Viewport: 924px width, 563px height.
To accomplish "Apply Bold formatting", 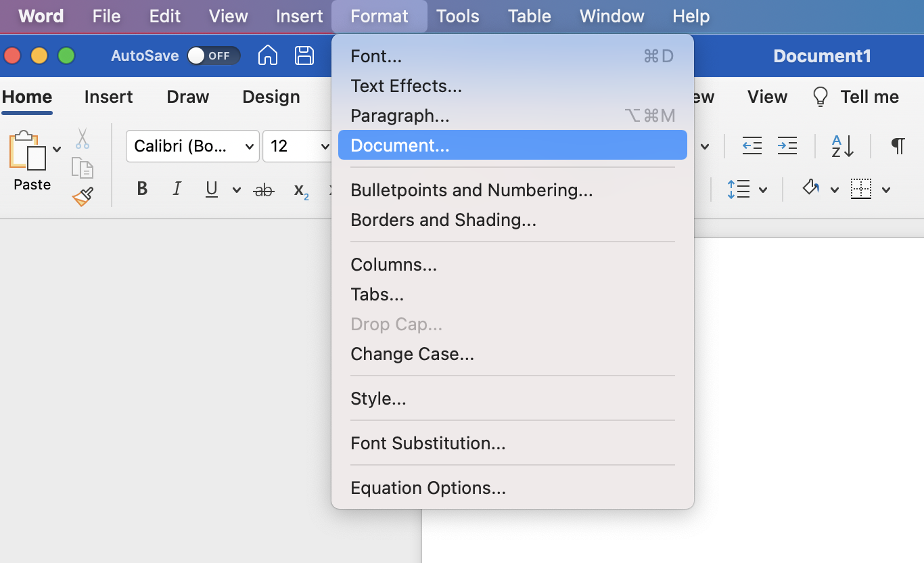I will [x=142, y=189].
